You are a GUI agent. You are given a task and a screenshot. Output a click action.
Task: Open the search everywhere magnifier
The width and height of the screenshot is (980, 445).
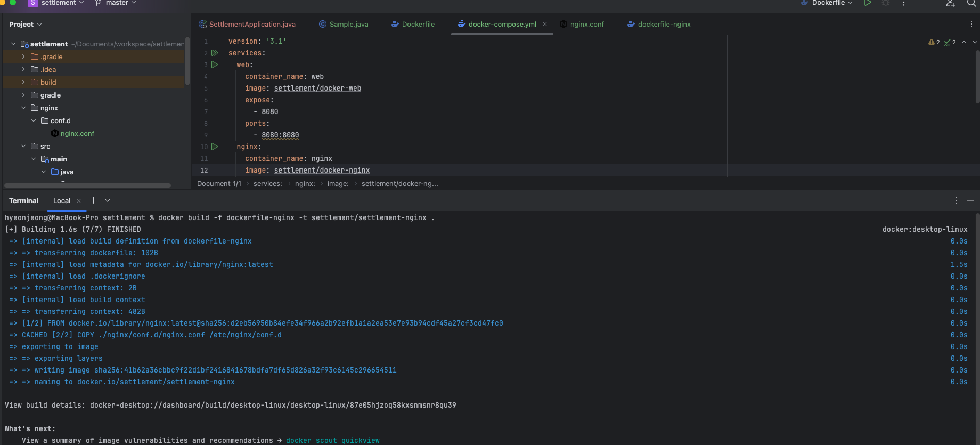pyautogui.click(x=971, y=3)
